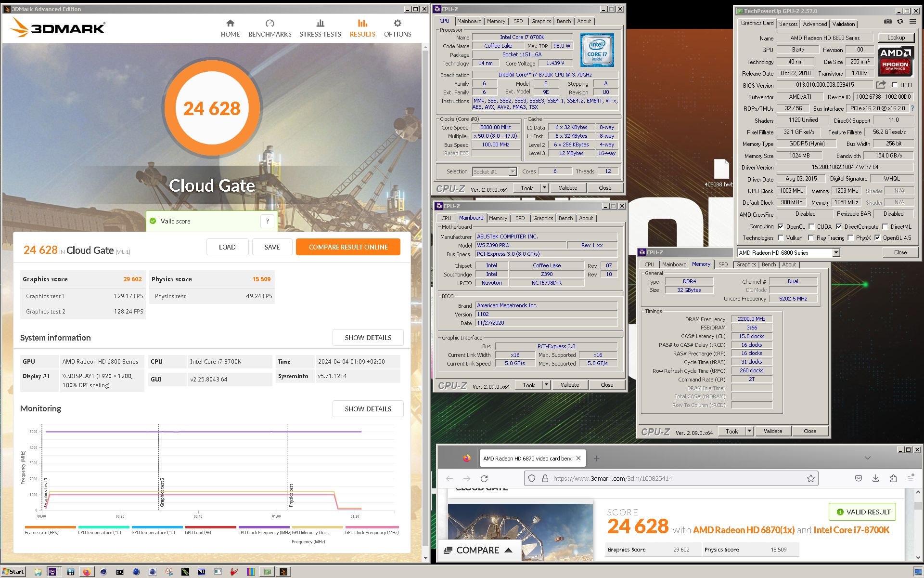Switch to Sensors tab in GPU-Z
This screenshot has height=578, width=924.
[788, 24]
